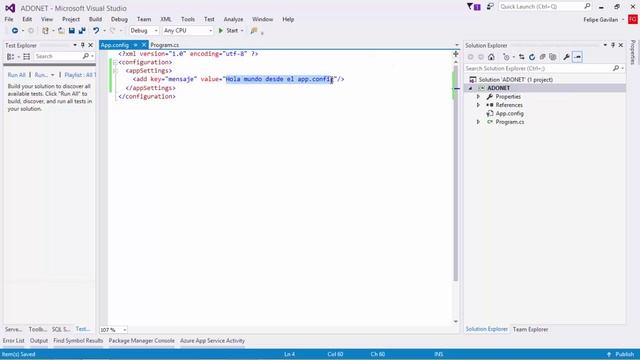Click the feedback icon beside Quick Launch
Viewport: 640px width, 360px height.
[490, 7]
